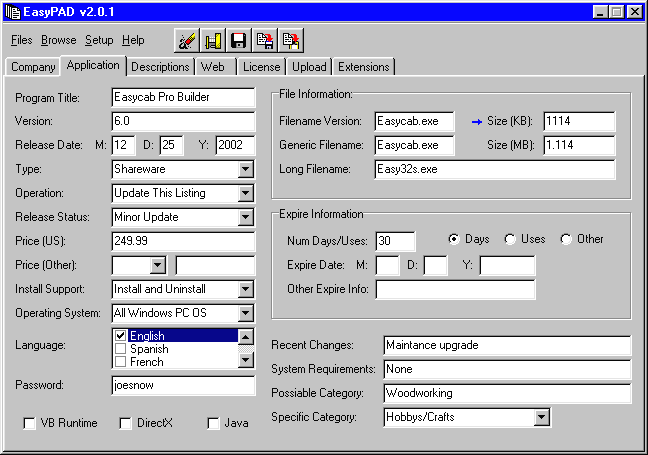Open the Browse menu
Viewport: 648px width, 455px height.
tap(59, 40)
